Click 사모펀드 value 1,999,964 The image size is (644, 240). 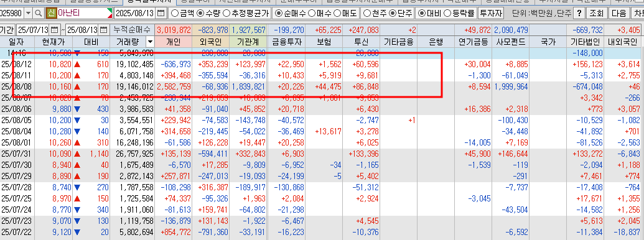[511, 86]
